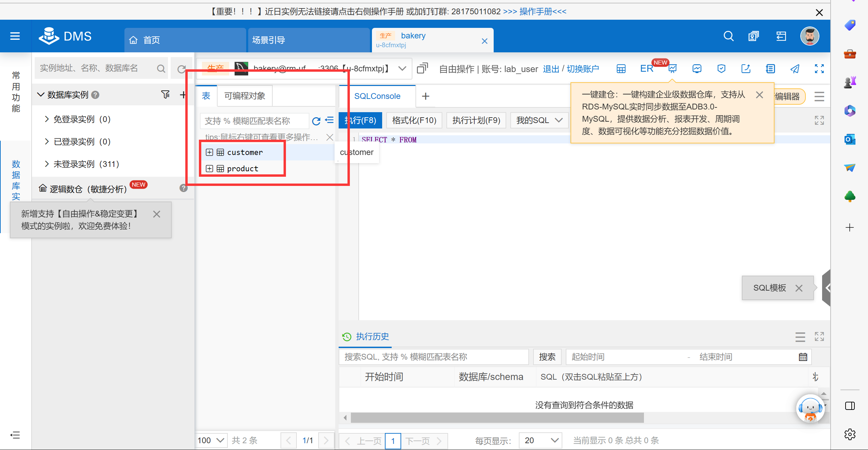This screenshot has width=868, height=450.
Task: Click the SQL history search field
Action: 433,357
